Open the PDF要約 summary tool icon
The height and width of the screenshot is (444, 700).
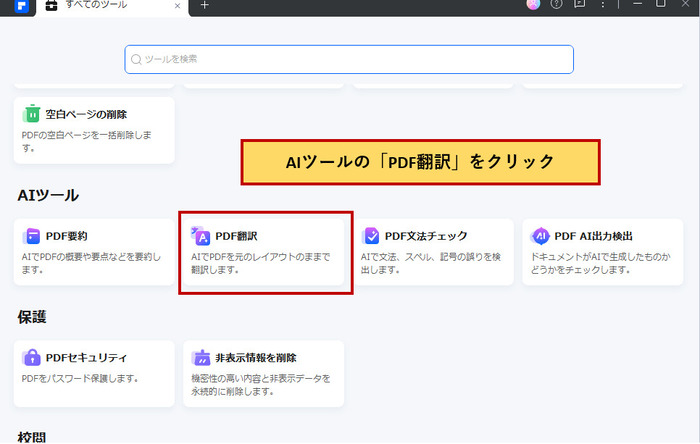(x=33, y=236)
